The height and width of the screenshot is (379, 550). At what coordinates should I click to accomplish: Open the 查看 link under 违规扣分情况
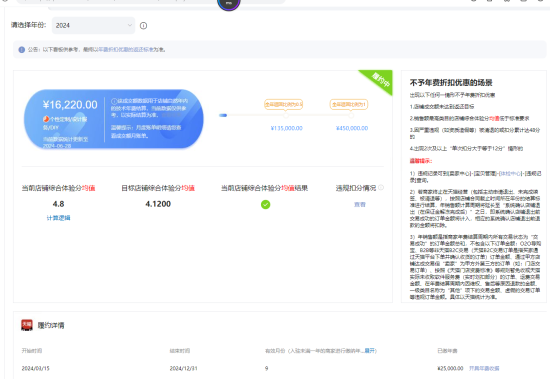[x=360, y=204]
